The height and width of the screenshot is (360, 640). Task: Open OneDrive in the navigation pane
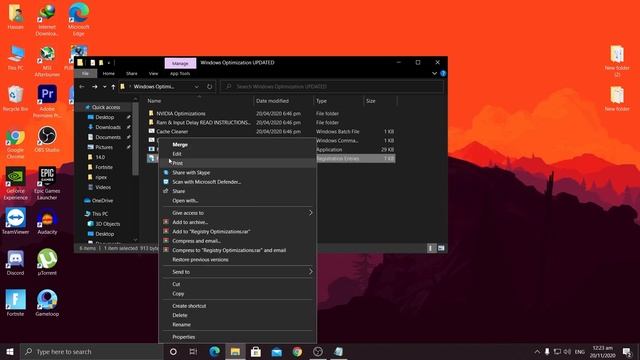(x=102, y=200)
